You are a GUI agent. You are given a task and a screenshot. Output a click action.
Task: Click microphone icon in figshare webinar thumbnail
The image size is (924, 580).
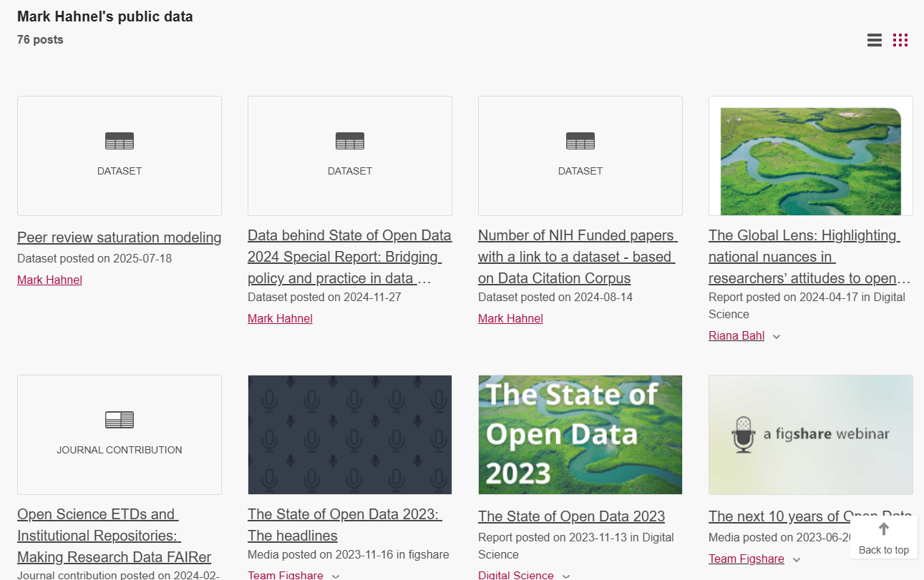744,434
